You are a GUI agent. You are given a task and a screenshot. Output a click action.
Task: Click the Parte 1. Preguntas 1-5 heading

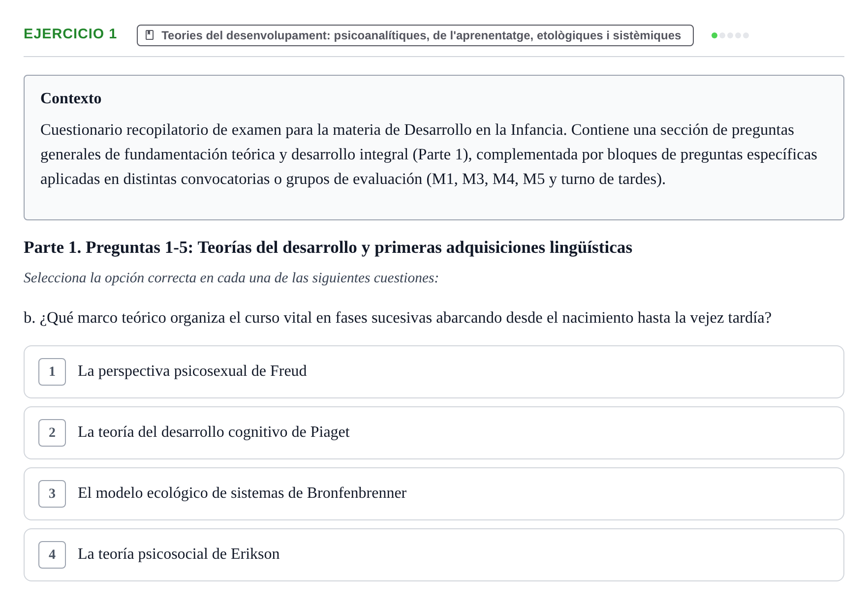(328, 247)
